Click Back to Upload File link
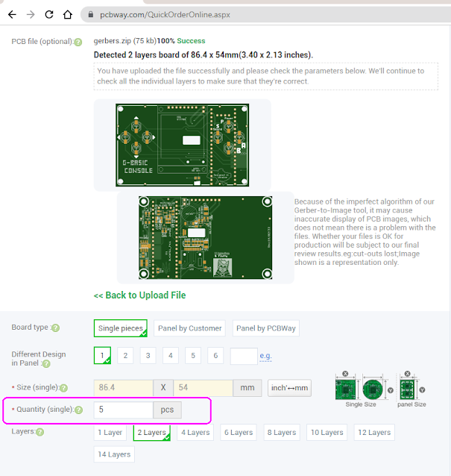The width and height of the screenshot is (451, 476). coord(140,295)
